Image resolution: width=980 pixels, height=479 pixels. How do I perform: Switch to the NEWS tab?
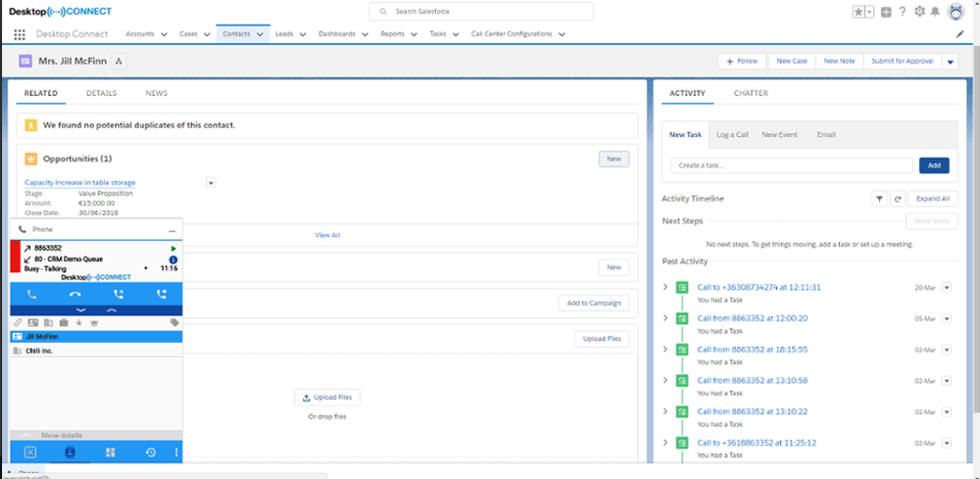tap(156, 93)
